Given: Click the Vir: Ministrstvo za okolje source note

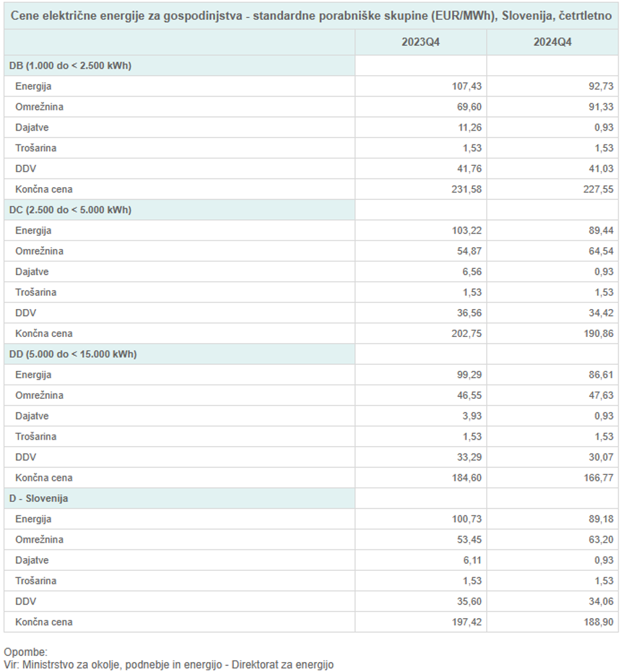Looking at the screenshot, I should 168,665.
